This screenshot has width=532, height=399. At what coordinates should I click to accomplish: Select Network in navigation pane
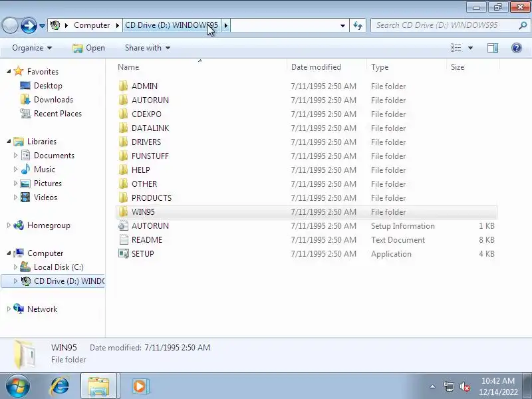(x=35, y=309)
